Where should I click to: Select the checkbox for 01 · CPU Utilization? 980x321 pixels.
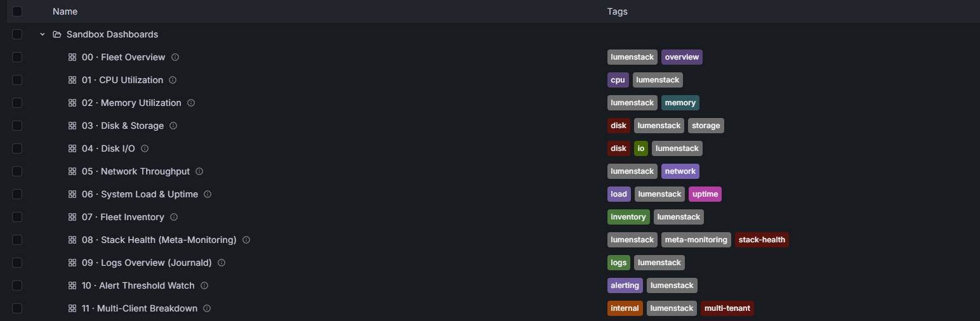(x=17, y=80)
